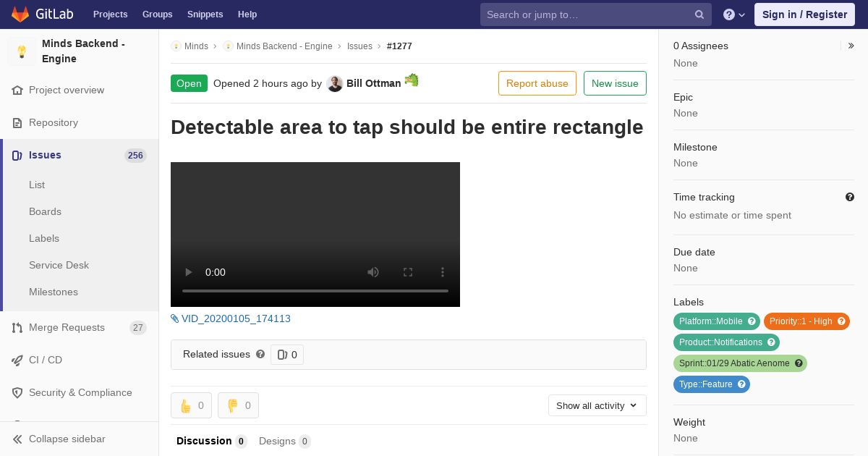The width and height of the screenshot is (868, 456).
Task: Open the Projects menu
Action: point(111,14)
